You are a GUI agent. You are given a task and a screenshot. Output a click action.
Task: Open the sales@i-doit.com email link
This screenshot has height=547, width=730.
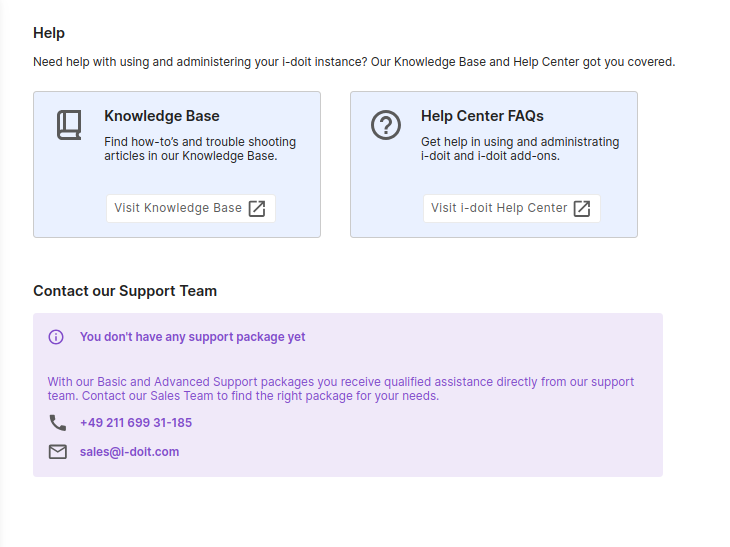129,452
